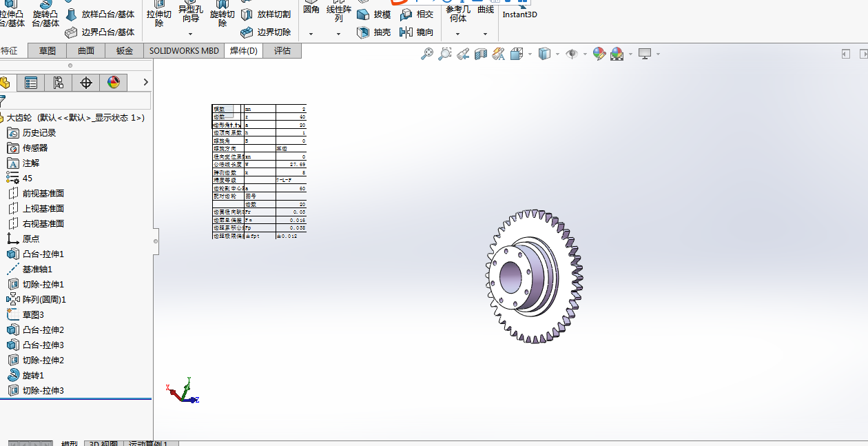Open the View Settings dropdown arrow
The width and height of the screenshot is (868, 446).
(x=658, y=54)
